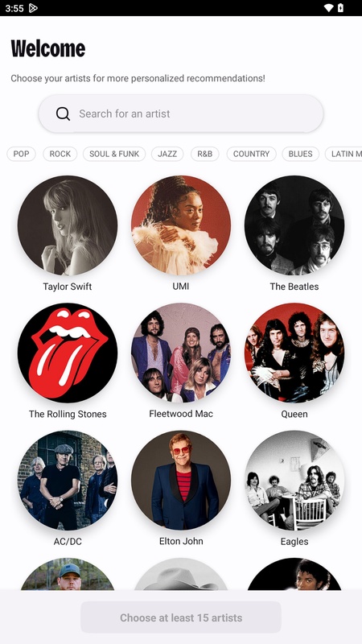362x644 pixels.
Task: Select the POP genre chip
Action: point(22,154)
